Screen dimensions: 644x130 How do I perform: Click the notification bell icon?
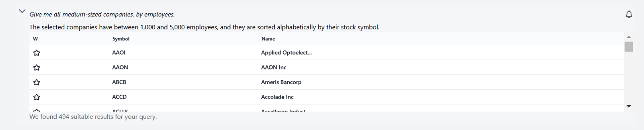[x=629, y=14]
